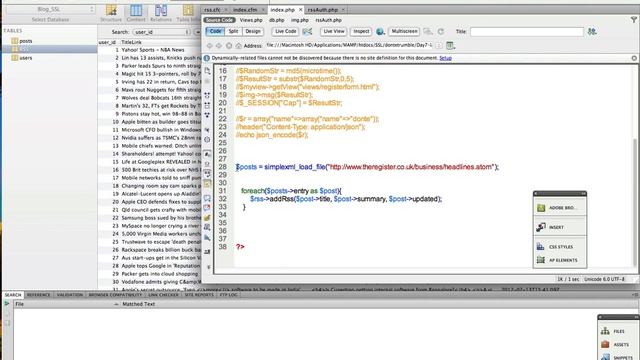
Task: Switch to the FTP Log tab
Action: point(229,295)
